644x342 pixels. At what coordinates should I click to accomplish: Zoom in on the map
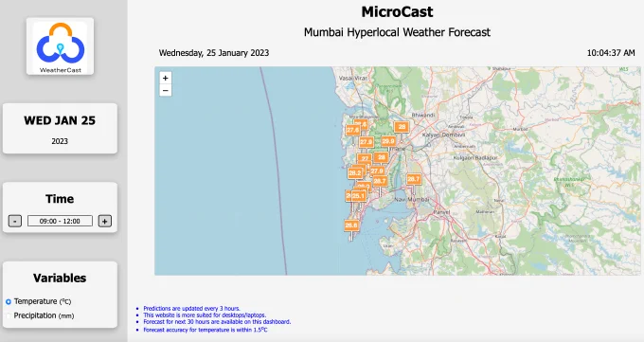165,78
